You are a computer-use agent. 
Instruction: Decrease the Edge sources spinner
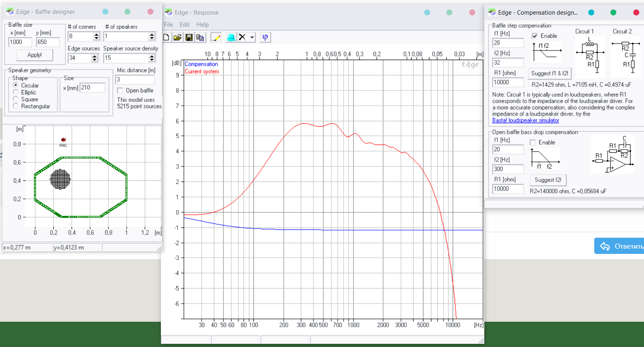point(94,60)
